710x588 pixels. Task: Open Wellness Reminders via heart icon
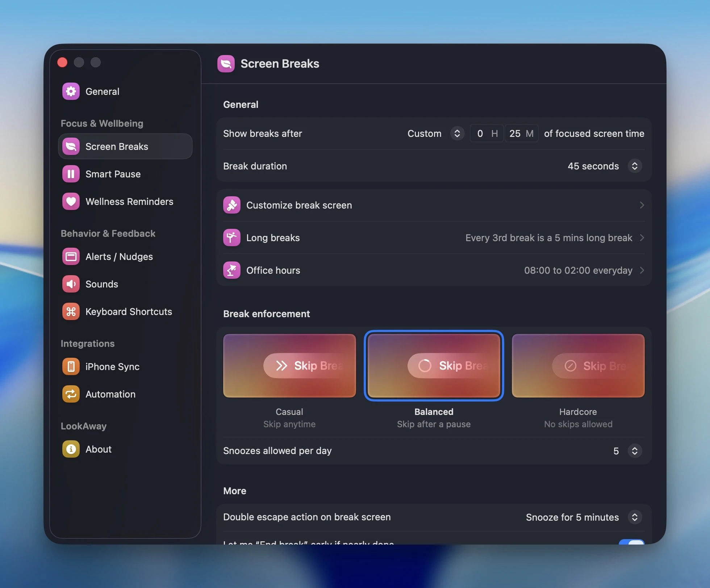coord(71,202)
